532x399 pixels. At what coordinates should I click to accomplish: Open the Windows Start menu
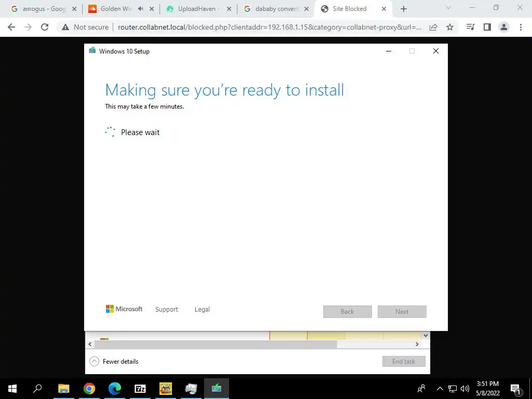(12, 389)
